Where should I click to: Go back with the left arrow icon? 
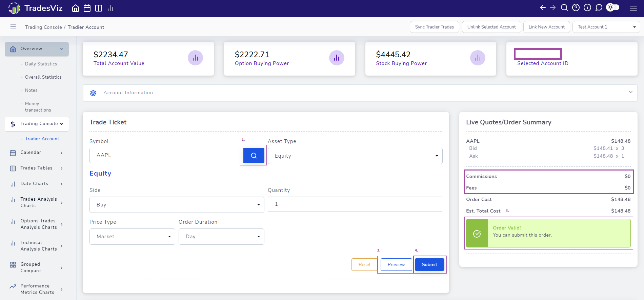click(543, 7)
